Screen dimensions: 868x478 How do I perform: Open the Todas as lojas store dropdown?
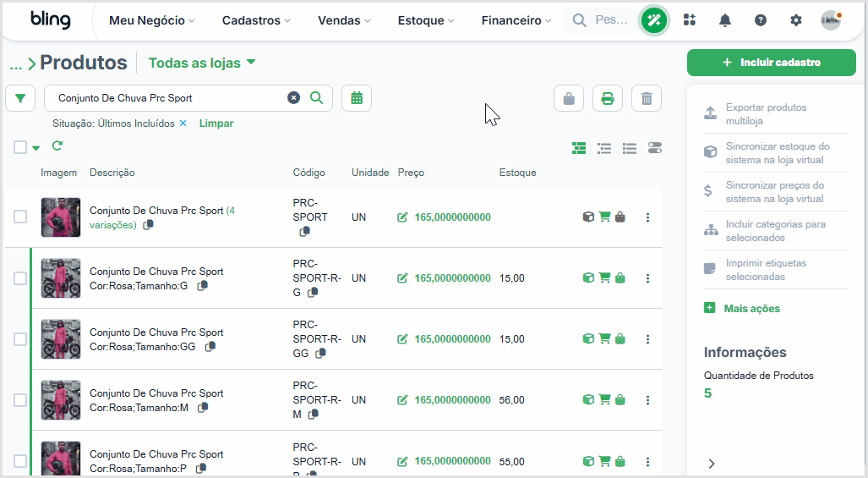coord(201,63)
